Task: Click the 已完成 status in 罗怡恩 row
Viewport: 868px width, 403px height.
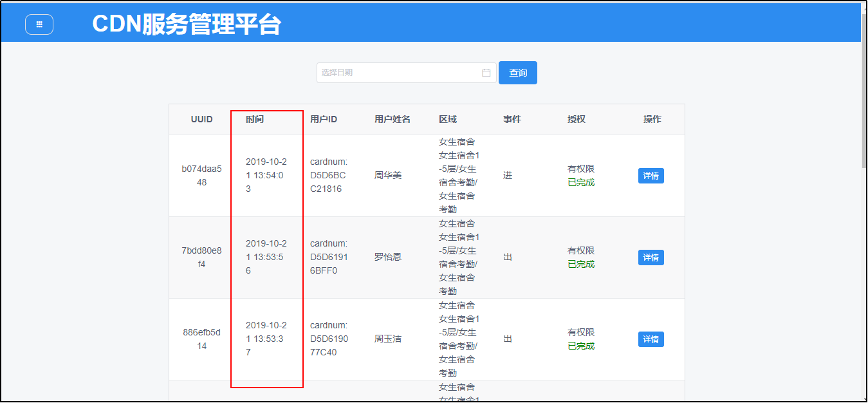Action: click(581, 265)
